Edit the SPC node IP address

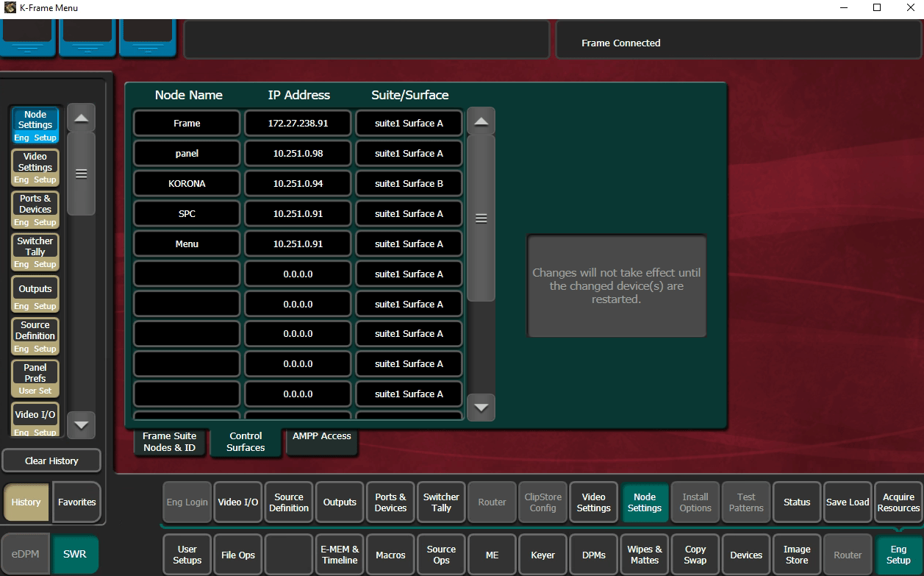coord(298,214)
